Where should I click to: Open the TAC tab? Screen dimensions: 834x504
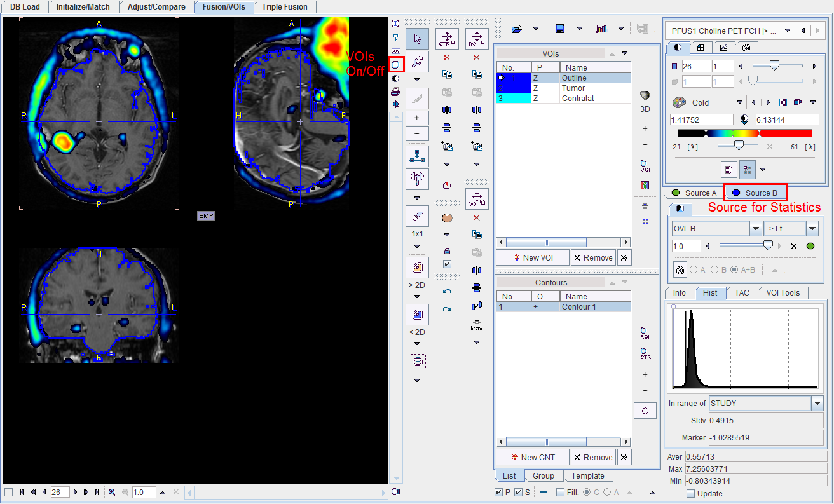(x=742, y=293)
